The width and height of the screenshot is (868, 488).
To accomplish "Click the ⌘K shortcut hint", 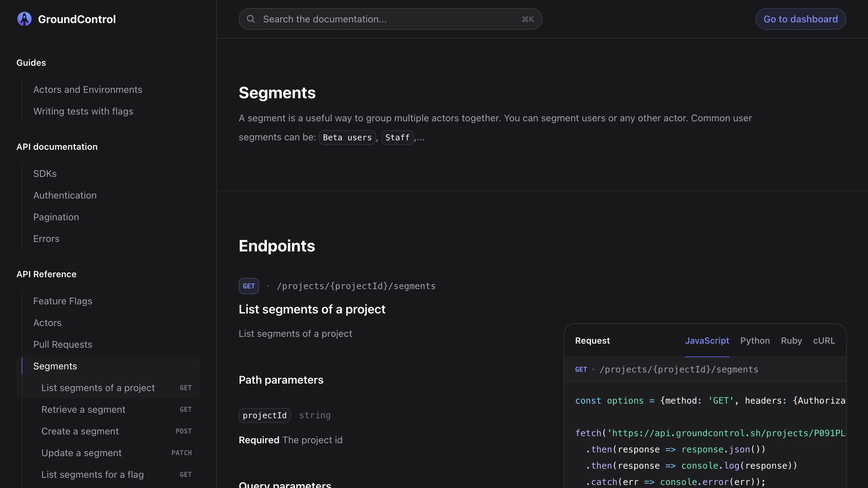I will pyautogui.click(x=528, y=19).
